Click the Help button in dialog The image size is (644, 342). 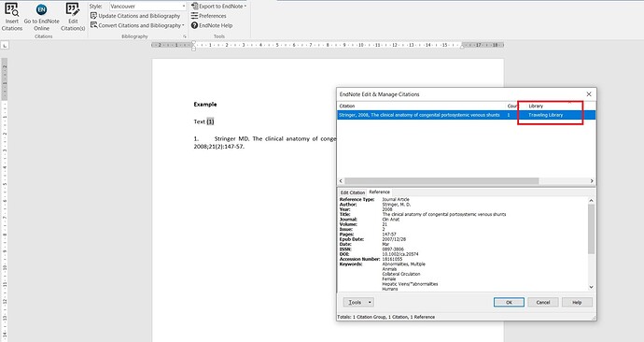pos(577,302)
